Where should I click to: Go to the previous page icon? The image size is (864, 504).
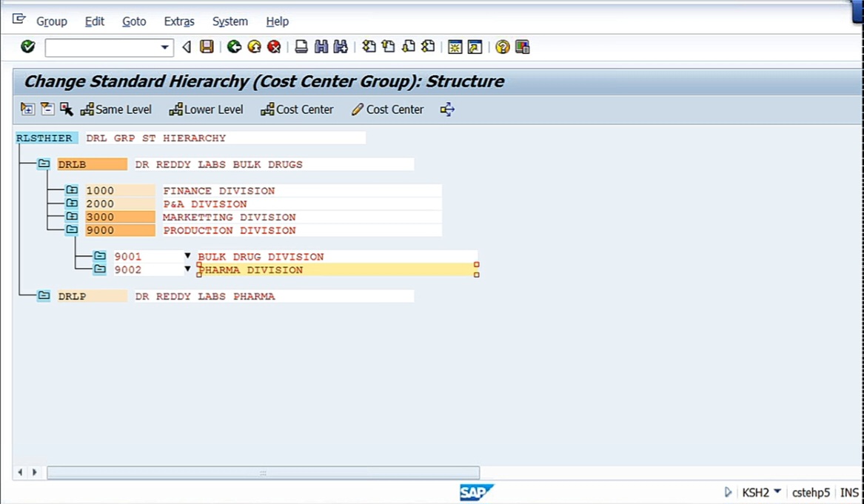click(389, 47)
